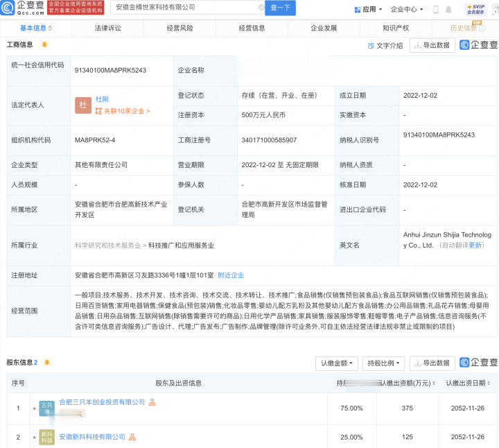Clear the search box text

(x=261, y=8)
